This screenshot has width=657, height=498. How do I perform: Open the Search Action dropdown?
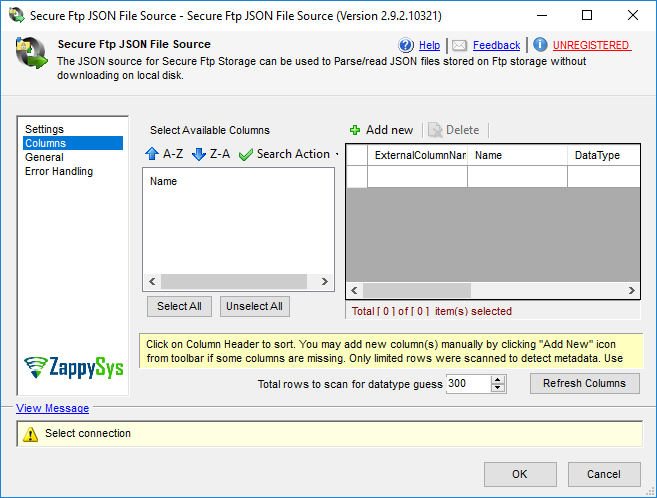tap(337, 155)
